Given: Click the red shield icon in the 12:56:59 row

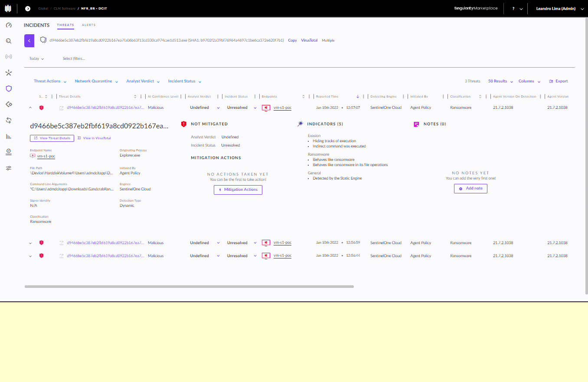Looking at the screenshot, I should [42, 243].
